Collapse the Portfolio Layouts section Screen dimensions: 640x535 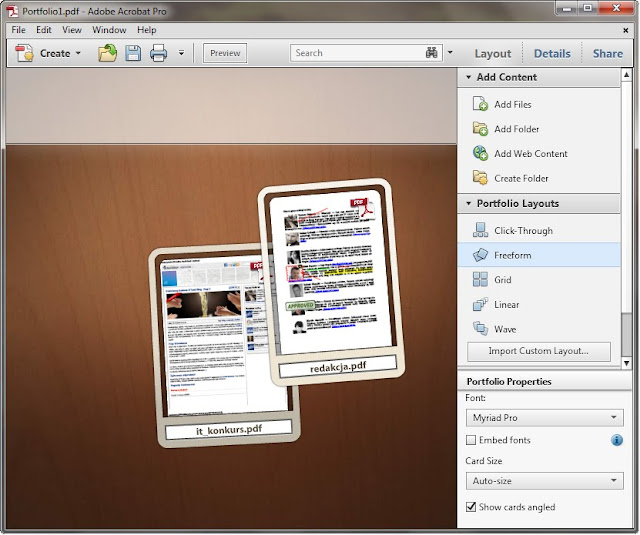(x=469, y=203)
